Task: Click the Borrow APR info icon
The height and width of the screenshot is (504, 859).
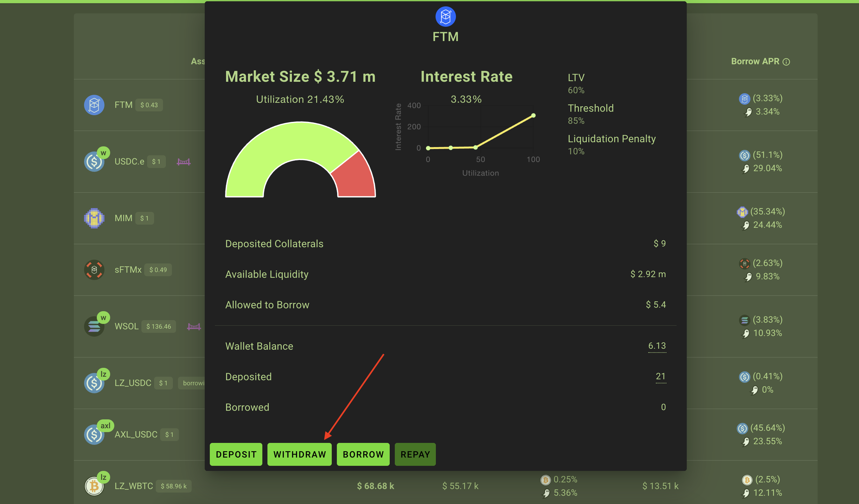Action: pyautogui.click(x=786, y=62)
